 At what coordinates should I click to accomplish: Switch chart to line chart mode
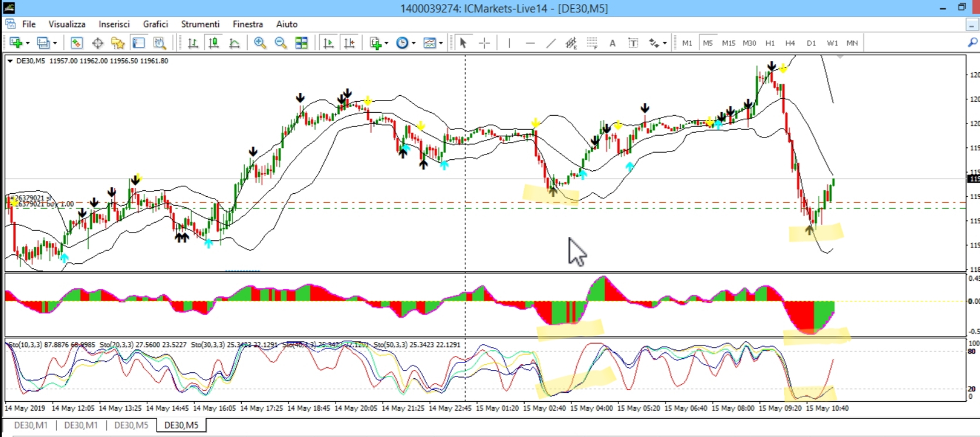click(x=234, y=43)
